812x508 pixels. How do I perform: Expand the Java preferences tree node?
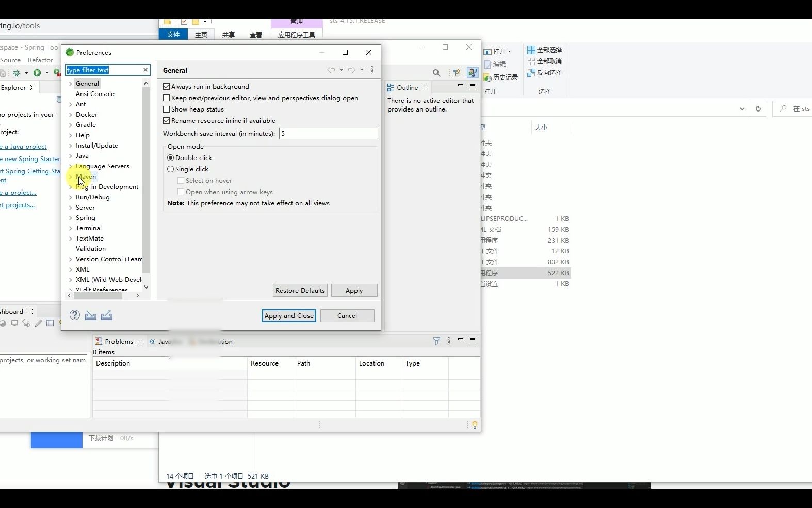[71, 155]
